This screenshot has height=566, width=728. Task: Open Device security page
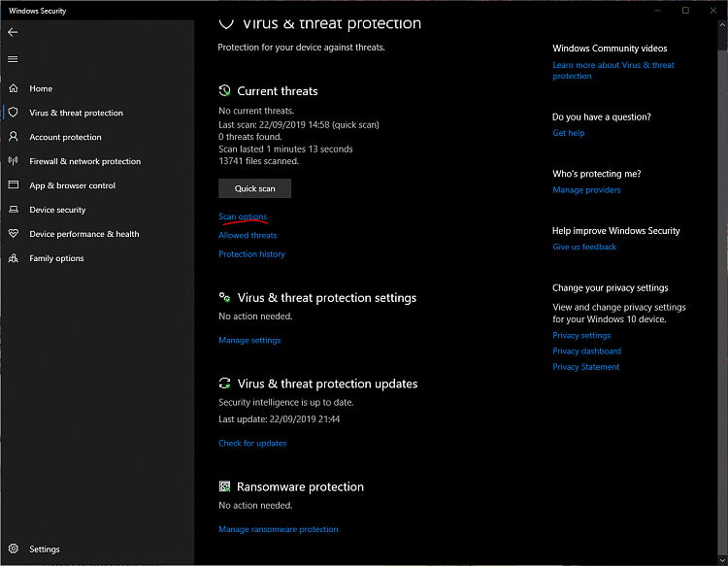click(57, 210)
